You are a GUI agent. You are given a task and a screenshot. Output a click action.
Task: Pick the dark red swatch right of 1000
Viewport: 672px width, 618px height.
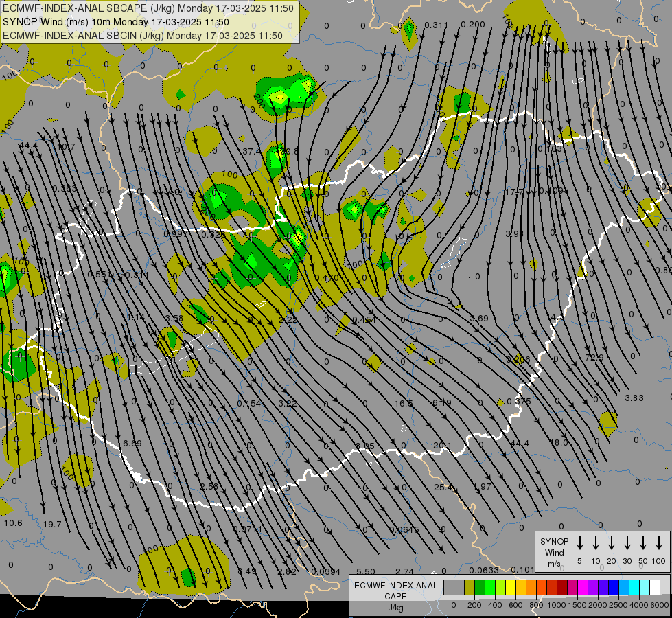click(562, 587)
